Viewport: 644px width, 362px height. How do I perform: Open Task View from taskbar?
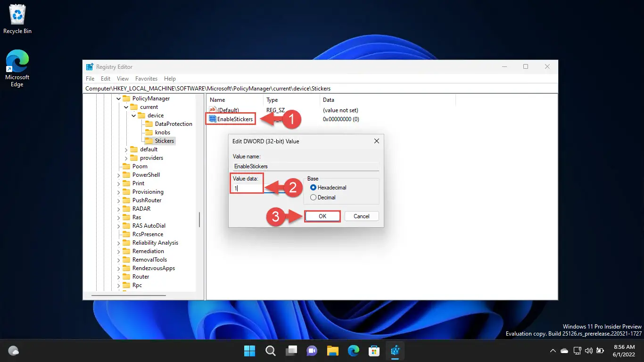[x=291, y=351]
